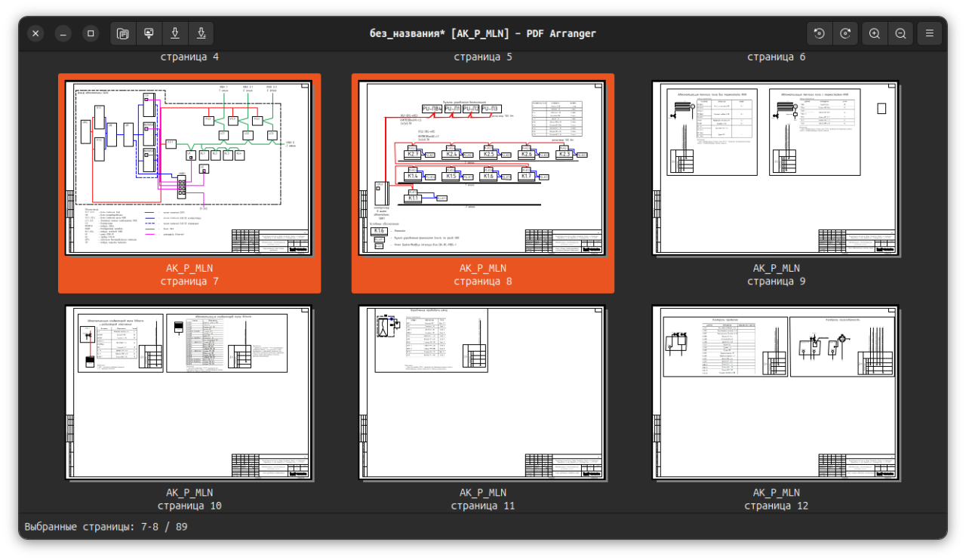The height and width of the screenshot is (560, 966).
Task: Click the Import pages toolbar icon
Action: tap(149, 33)
